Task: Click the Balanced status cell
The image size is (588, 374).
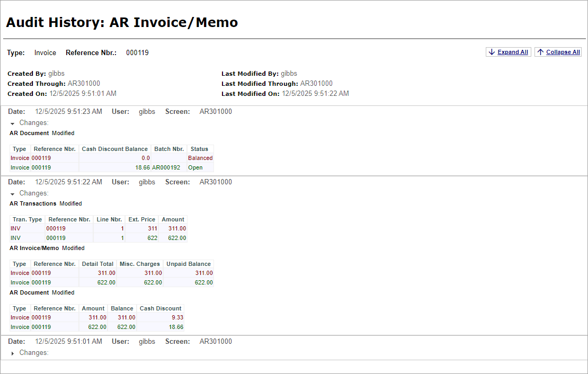Action: (200, 158)
